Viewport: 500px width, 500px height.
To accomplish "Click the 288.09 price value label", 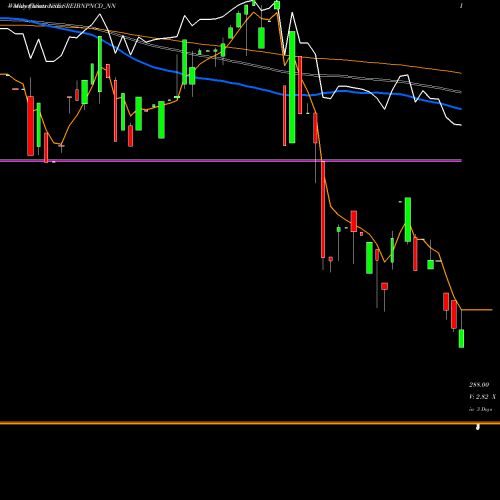I will click(479, 385).
